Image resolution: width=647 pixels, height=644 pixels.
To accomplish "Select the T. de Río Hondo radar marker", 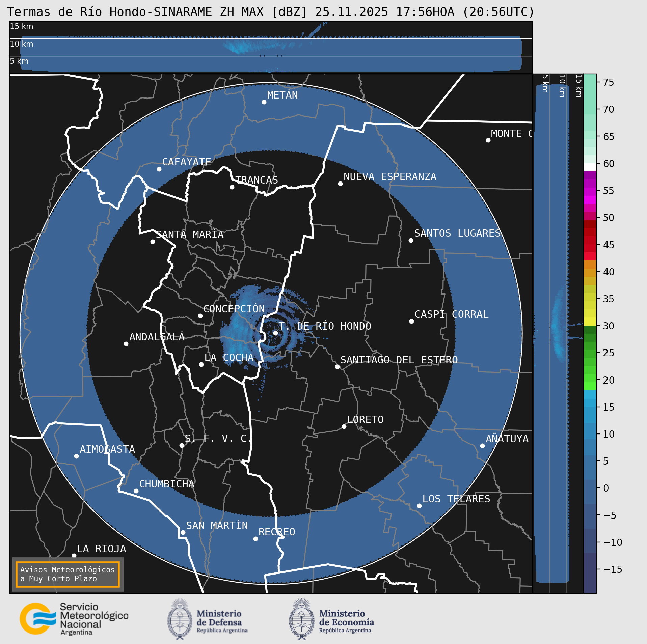I will coord(275,333).
